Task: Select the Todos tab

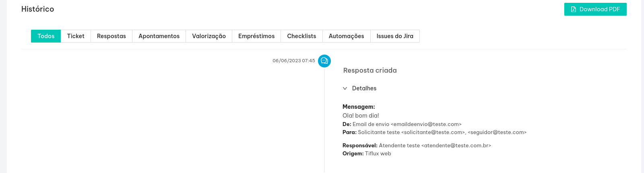Action: [x=46, y=36]
